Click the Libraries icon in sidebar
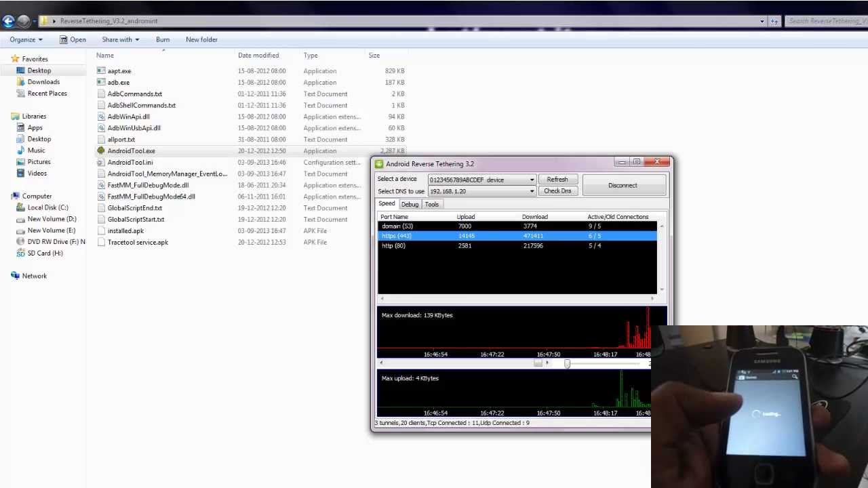Viewport: 868px width, 488px height. (15, 117)
